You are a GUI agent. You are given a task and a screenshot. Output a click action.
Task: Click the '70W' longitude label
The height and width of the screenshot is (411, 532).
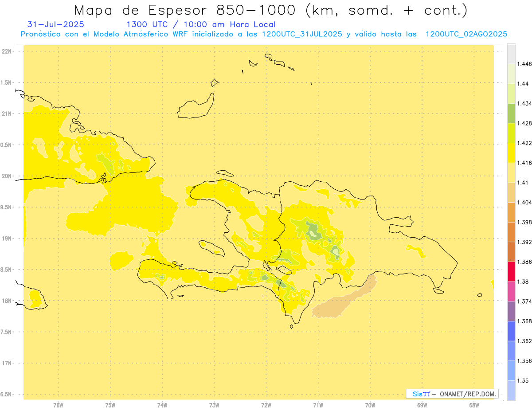[370, 405]
